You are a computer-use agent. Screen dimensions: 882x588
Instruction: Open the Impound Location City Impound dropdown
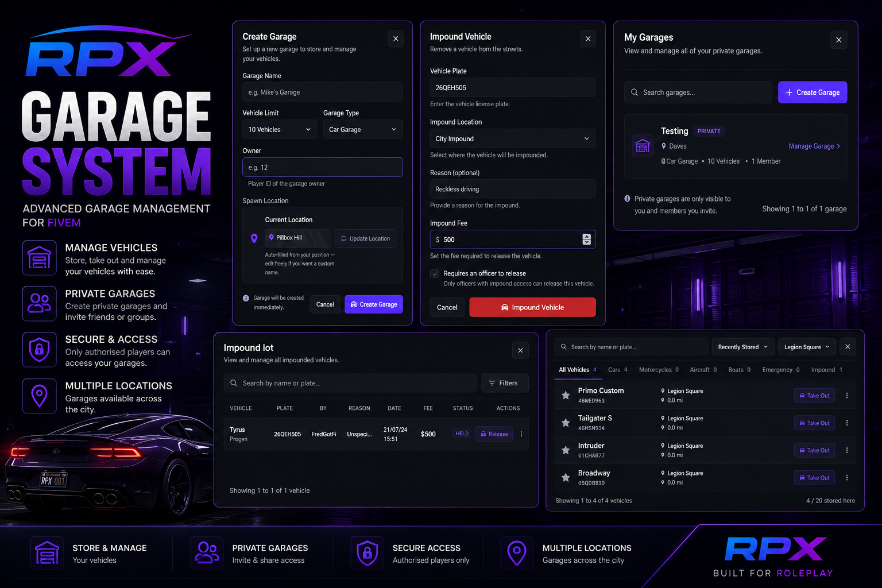(513, 138)
